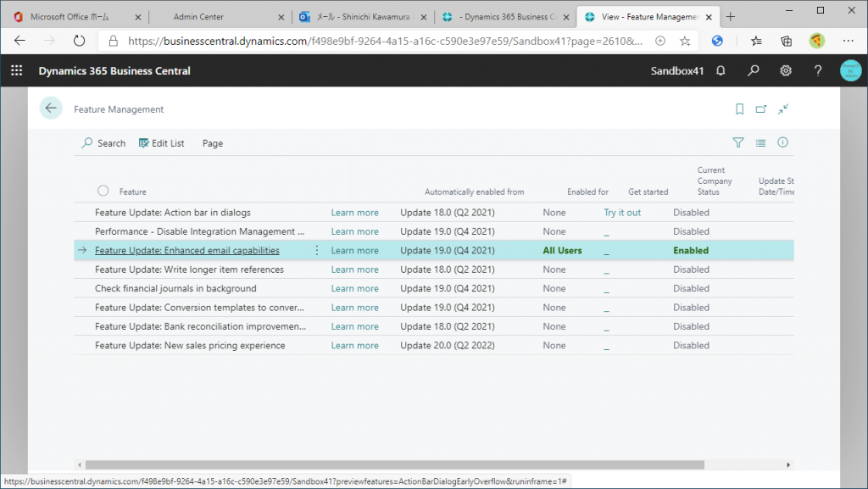The height and width of the screenshot is (489, 868).
Task: Sort by Feature column header
Action: point(133,192)
